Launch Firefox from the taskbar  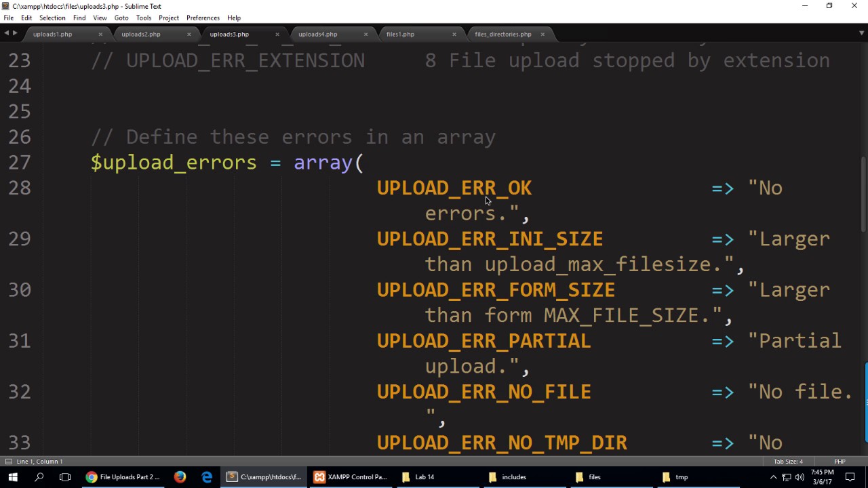click(180, 477)
